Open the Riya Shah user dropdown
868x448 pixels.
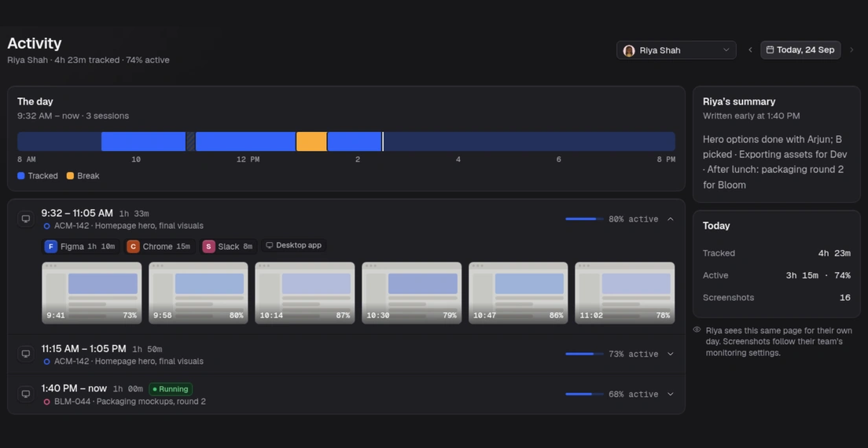click(676, 50)
